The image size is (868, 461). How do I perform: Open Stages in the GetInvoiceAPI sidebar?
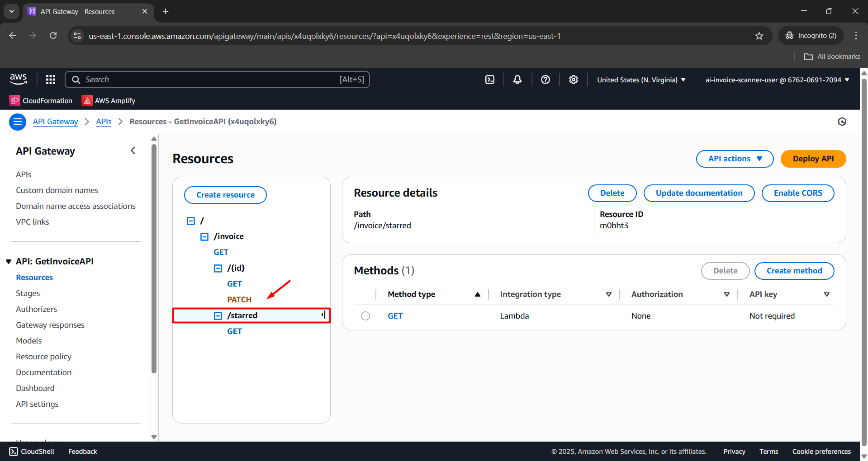click(28, 293)
